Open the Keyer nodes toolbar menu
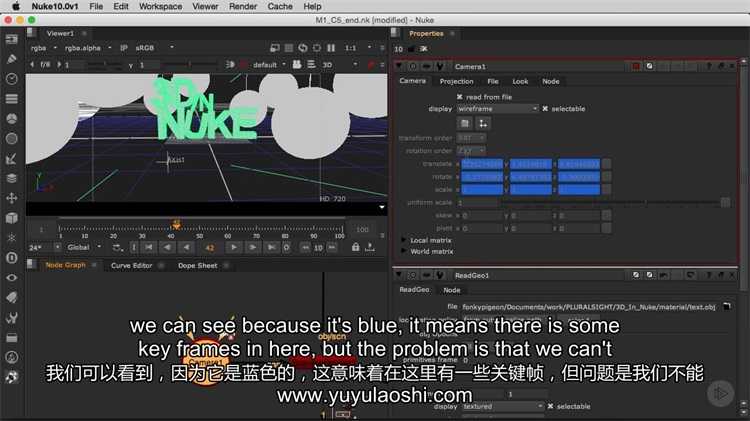Image resolution: width=750 pixels, height=421 pixels. (x=11, y=158)
